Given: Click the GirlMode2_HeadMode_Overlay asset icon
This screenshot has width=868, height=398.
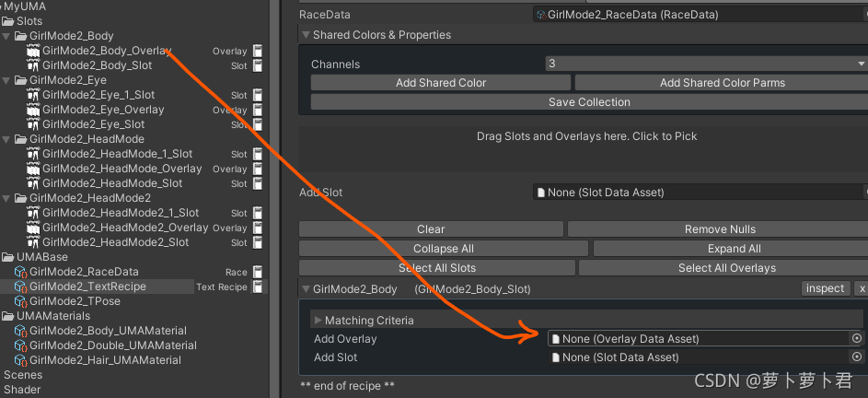Looking at the screenshot, I should pos(34,169).
